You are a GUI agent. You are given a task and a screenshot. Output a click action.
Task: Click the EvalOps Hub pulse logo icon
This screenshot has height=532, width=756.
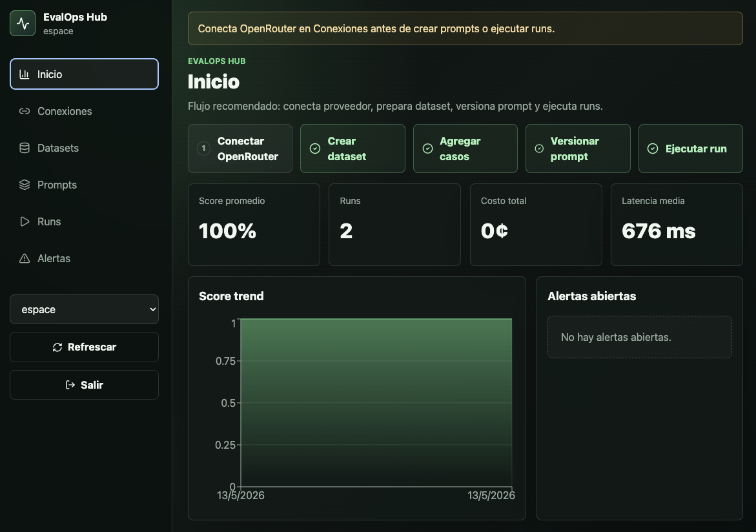click(x=23, y=23)
